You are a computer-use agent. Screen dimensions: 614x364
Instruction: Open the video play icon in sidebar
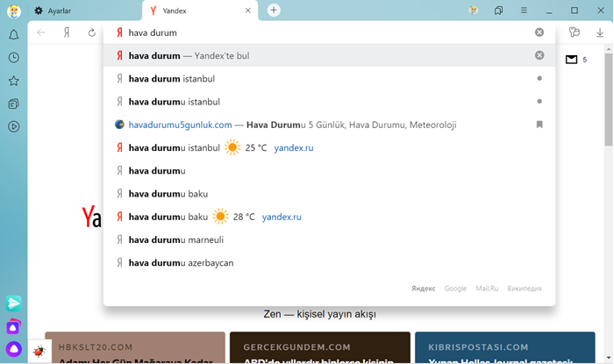(x=14, y=126)
